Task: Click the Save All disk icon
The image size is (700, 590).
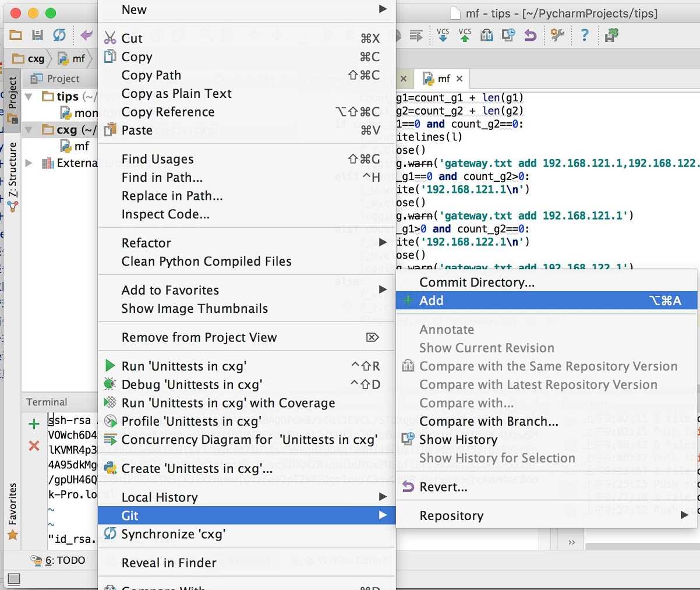Action: tap(37, 36)
